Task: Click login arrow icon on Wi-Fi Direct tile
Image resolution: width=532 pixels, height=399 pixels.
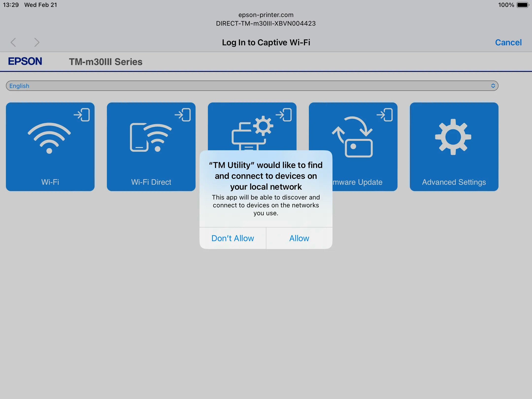Action: (183, 115)
